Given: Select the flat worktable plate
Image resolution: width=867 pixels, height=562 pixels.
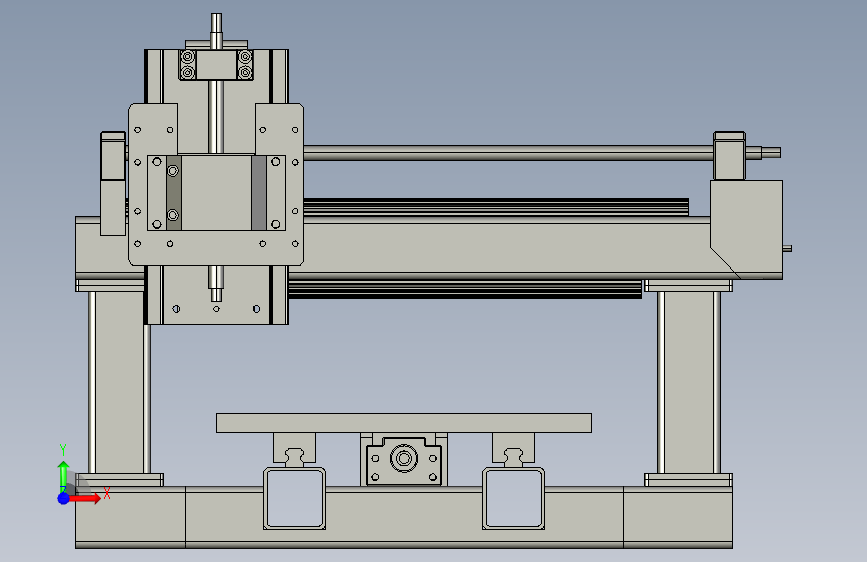Looking at the screenshot, I should [x=404, y=423].
